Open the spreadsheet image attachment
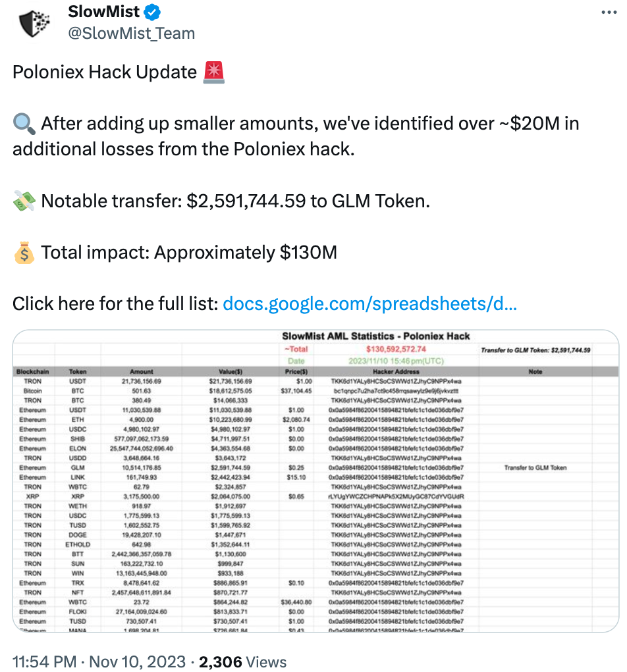The width and height of the screenshot is (627, 672). [315, 481]
